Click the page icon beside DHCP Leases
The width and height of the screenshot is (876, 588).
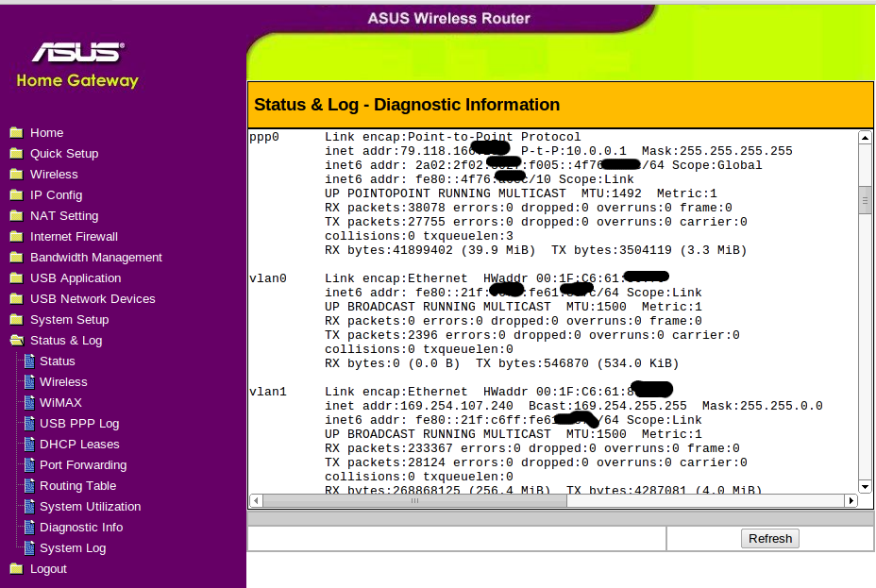click(29, 444)
